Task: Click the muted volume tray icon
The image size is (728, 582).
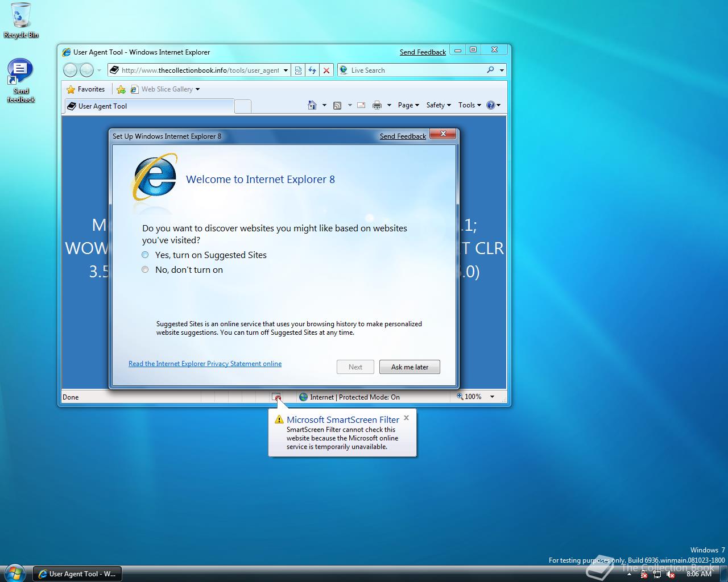Action: [x=671, y=574]
